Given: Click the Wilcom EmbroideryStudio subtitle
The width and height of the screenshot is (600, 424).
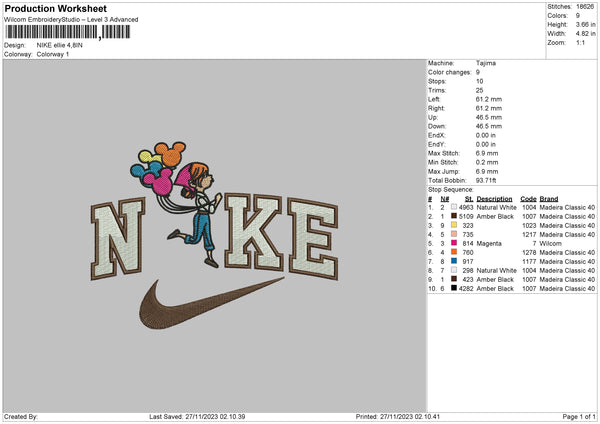Looking at the screenshot, I should coord(71,20).
